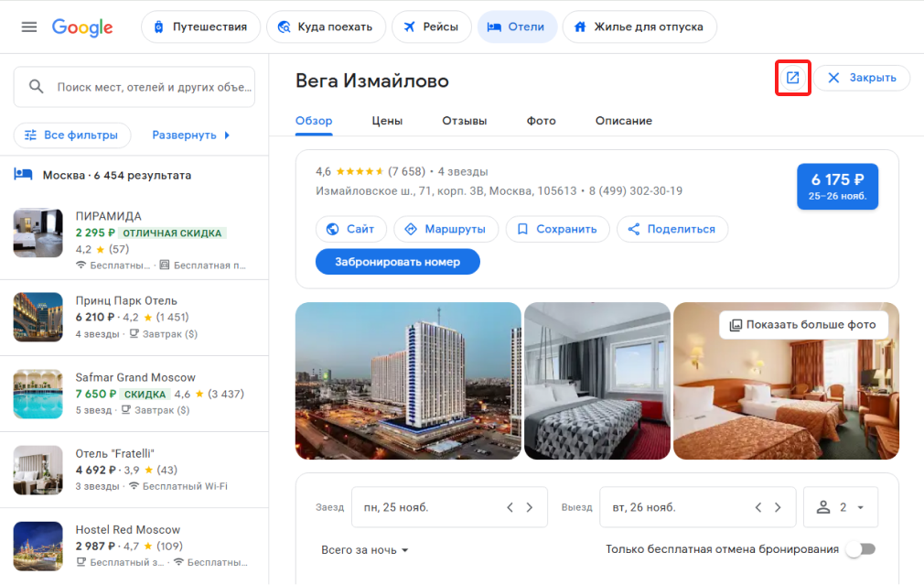Toggle free cancellation only switch
924x585 pixels.
(x=861, y=549)
